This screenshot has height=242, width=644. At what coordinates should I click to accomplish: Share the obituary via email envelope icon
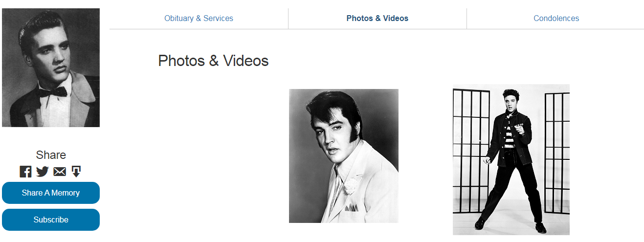60,172
